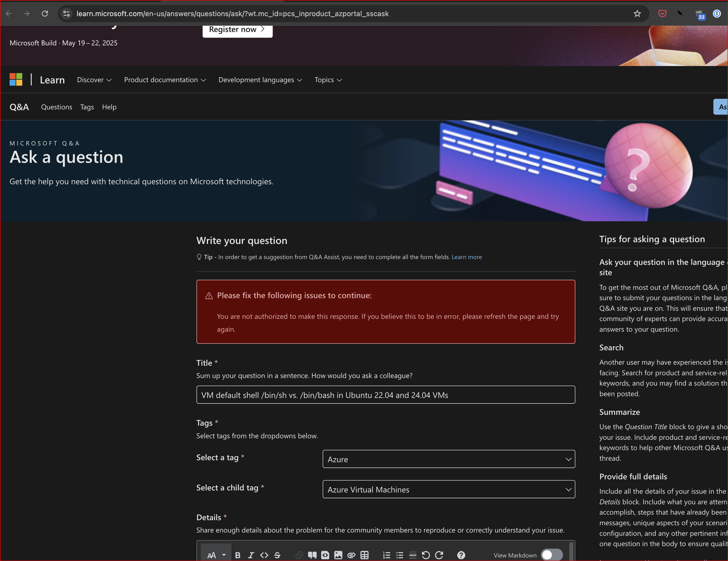Click into the Title text field
The image size is (728, 561).
(x=385, y=395)
